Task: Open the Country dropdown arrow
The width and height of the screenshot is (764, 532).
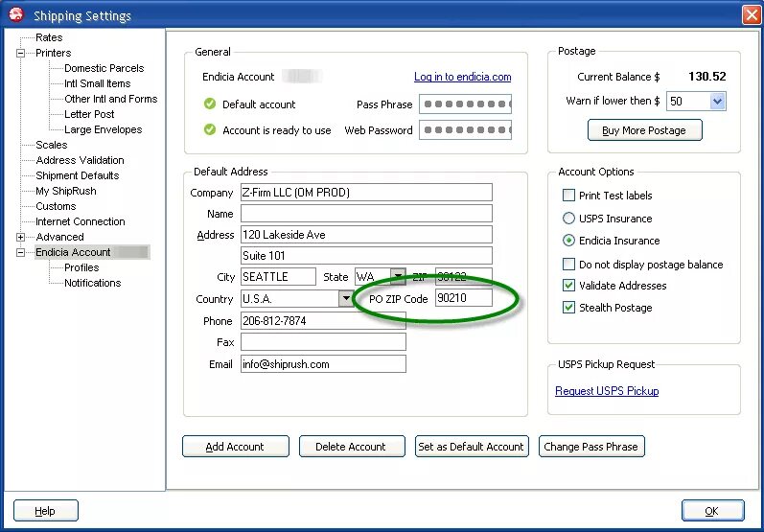Action: [346, 299]
